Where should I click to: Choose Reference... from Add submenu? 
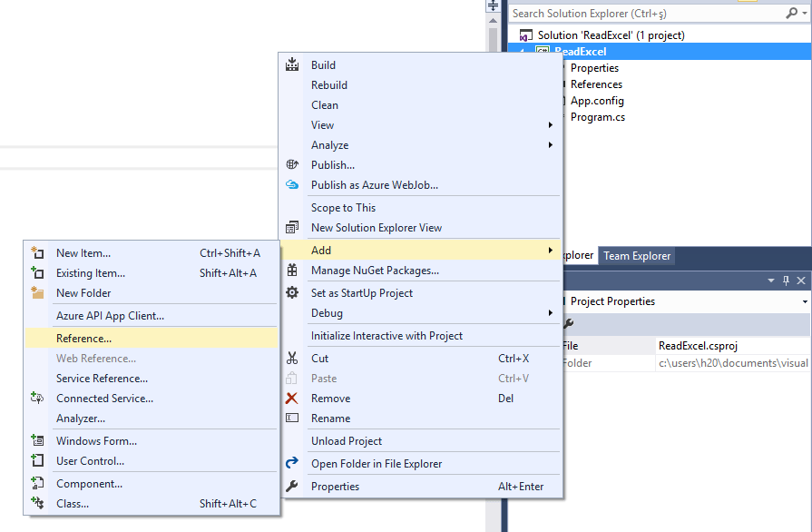(152, 339)
